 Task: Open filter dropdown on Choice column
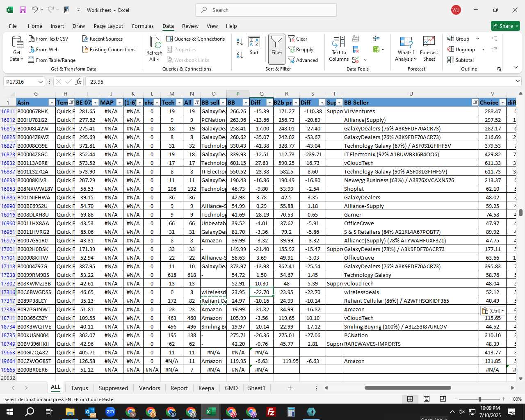(502, 103)
